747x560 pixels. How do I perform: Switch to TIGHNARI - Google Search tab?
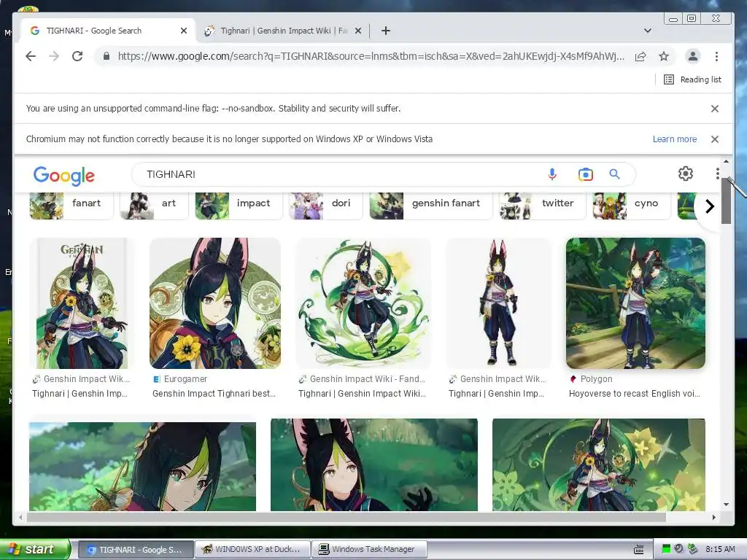[x=108, y=31]
